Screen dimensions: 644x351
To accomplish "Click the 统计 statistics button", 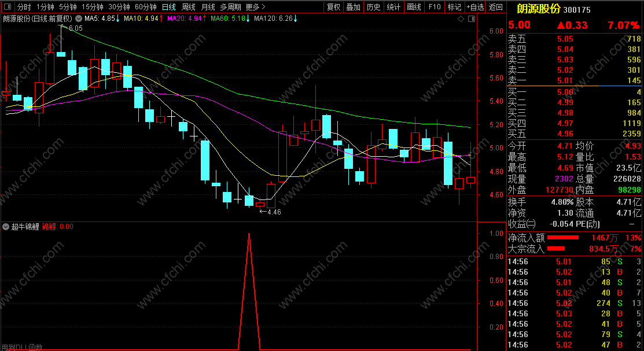I will [393, 7].
